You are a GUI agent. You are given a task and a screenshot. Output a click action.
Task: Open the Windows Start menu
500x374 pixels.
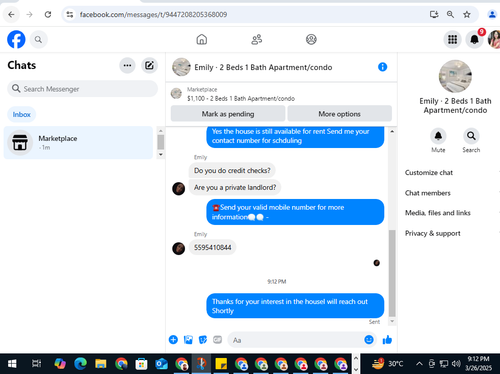point(12,364)
